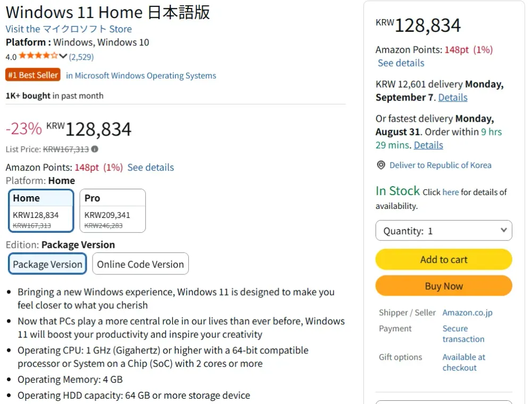Select the Home platform option
The height and width of the screenshot is (404, 532).
coord(41,211)
